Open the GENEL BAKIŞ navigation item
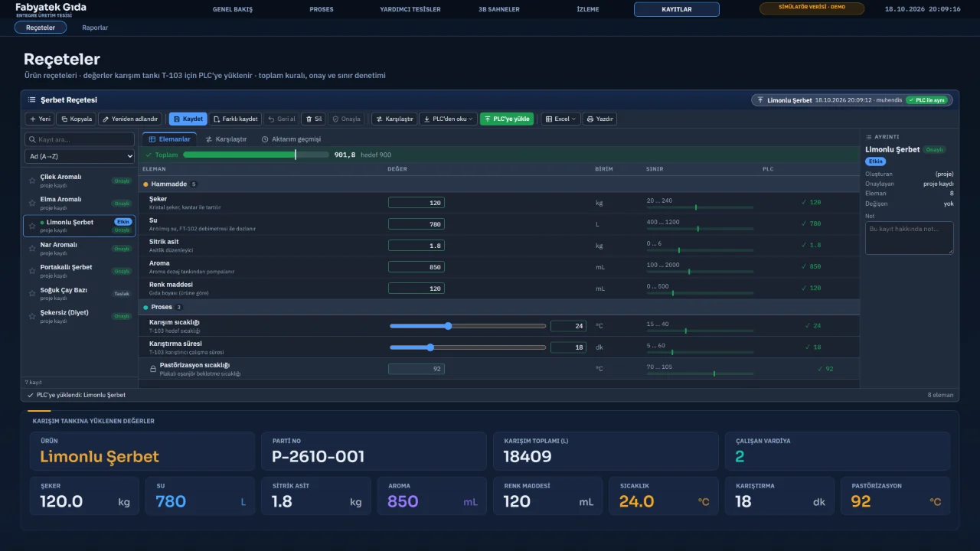Screen dimensions: 980x551 coord(232,9)
